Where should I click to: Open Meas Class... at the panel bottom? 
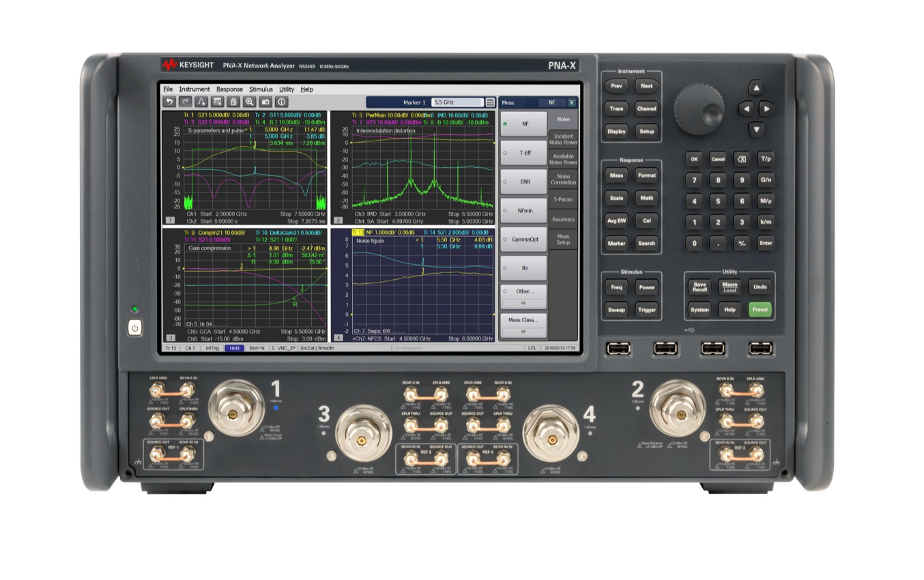524,319
